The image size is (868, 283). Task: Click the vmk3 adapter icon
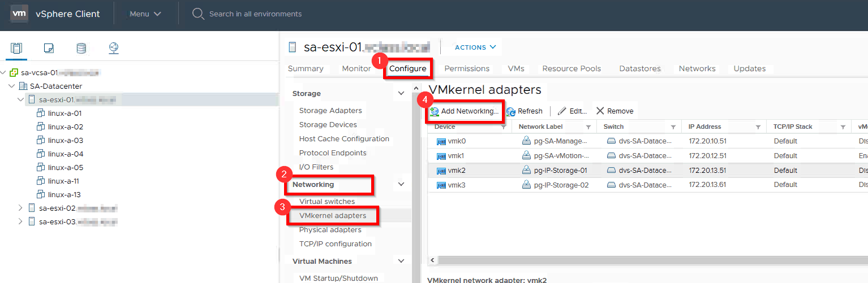click(x=441, y=185)
